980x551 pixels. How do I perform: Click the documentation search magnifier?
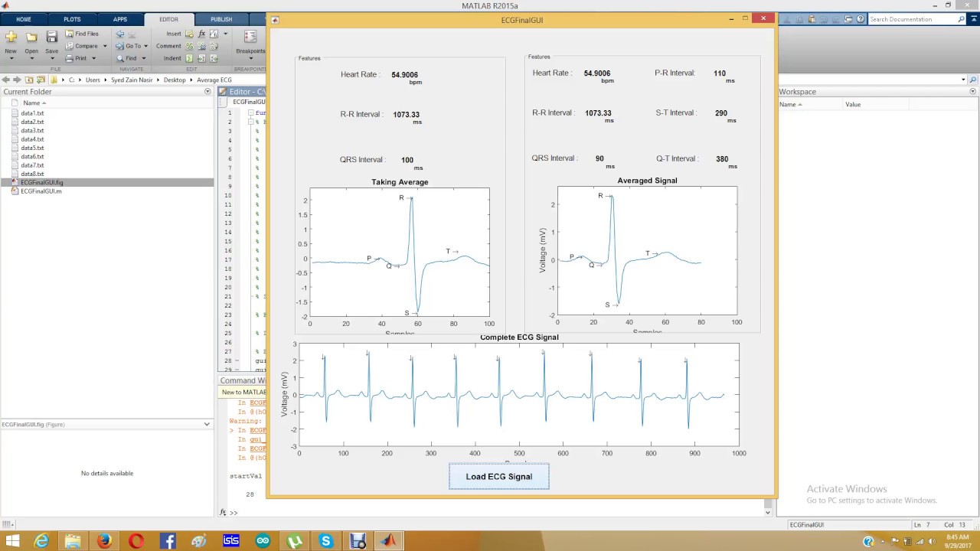click(961, 19)
